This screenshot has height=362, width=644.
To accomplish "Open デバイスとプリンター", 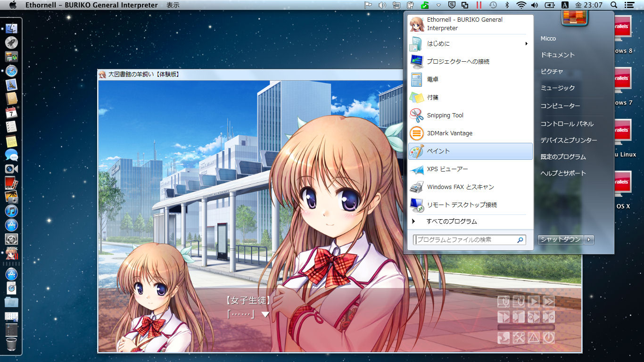I will coord(569,140).
